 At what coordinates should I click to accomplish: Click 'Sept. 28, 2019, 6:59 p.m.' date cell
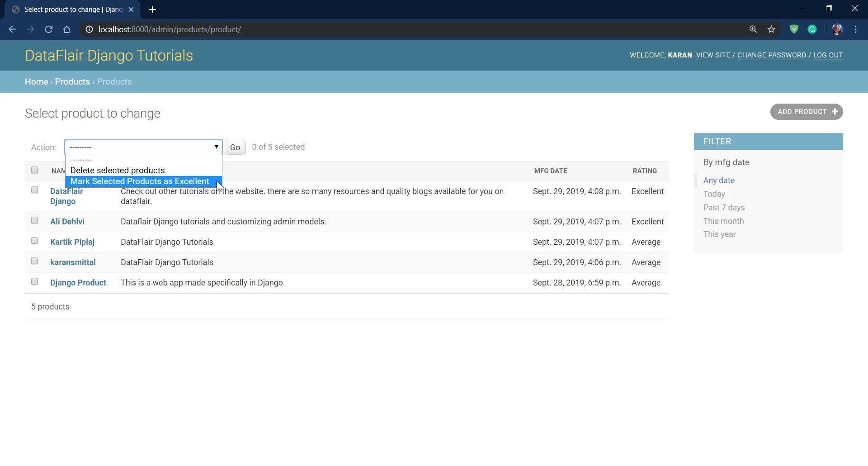coord(577,283)
